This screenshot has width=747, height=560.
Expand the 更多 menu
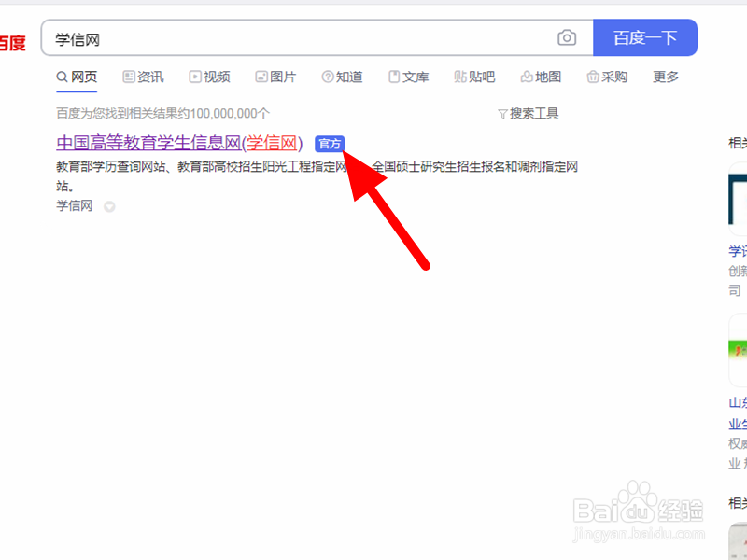(x=666, y=77)
